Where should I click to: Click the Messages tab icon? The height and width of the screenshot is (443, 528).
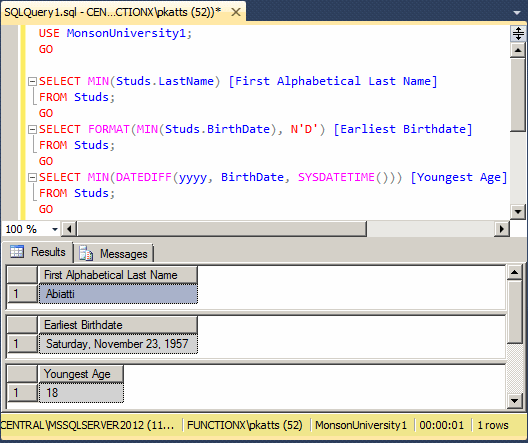[86, 253]
